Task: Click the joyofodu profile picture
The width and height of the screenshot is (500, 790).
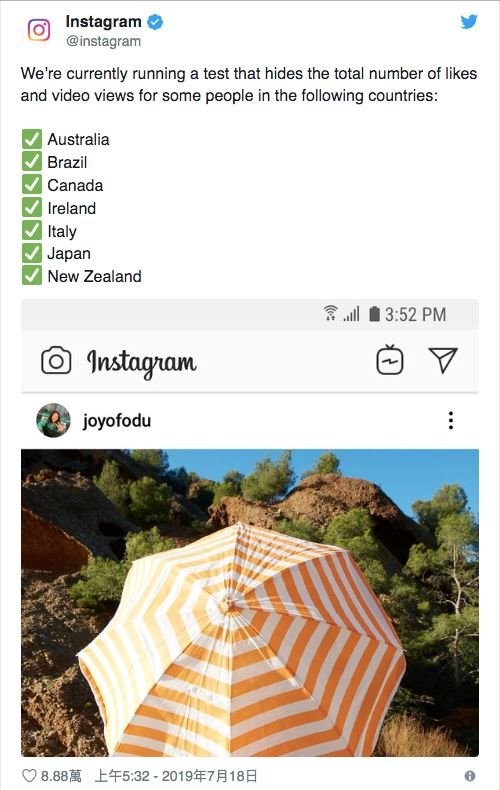Action: pyautogui.click(x=53, y=420)
